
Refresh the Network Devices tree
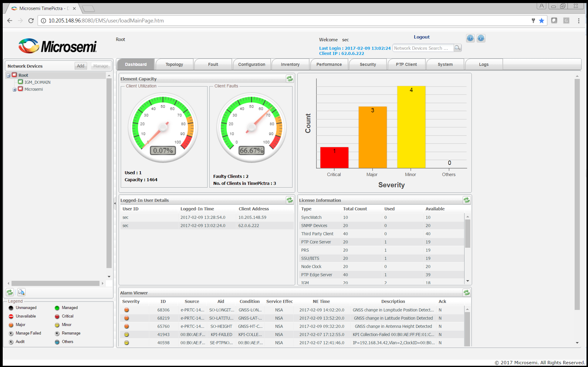(x=10, y=292)
